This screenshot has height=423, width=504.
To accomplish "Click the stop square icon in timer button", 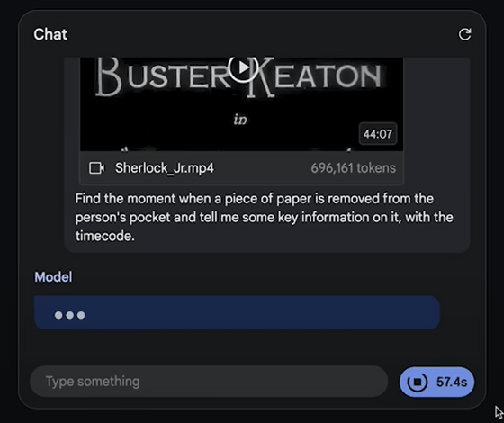I will (x=418, y=382).
